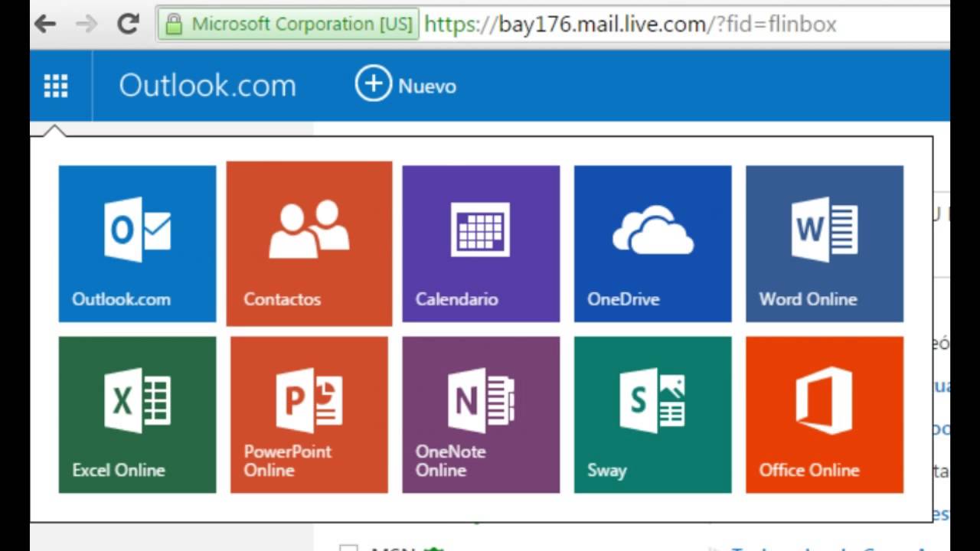Open the OneDrive tile
Viewport: 980px width, 551px height.
653,244
